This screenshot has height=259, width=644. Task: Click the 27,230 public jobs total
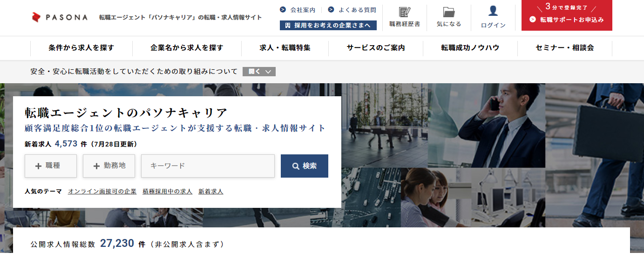pyautogui.click(x=117, y=243)
